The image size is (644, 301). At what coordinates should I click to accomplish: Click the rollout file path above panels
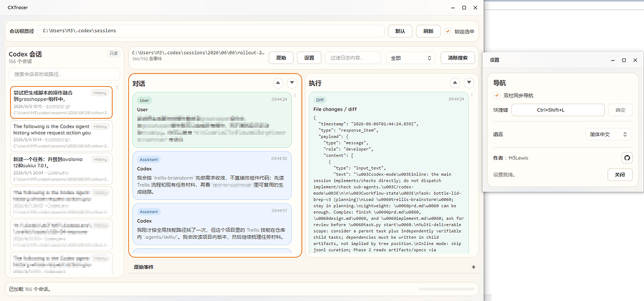[x=198, y=53]
